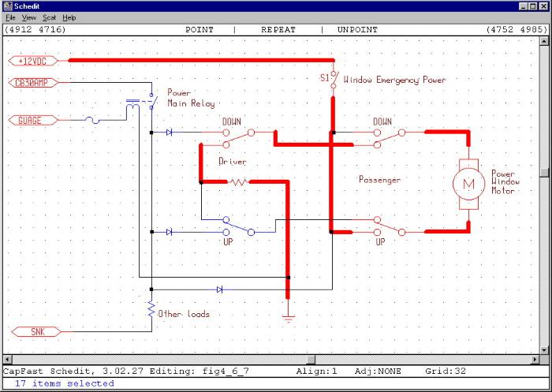Open the Scat menu
Viewport: 552px width, 392px height.
49,17
